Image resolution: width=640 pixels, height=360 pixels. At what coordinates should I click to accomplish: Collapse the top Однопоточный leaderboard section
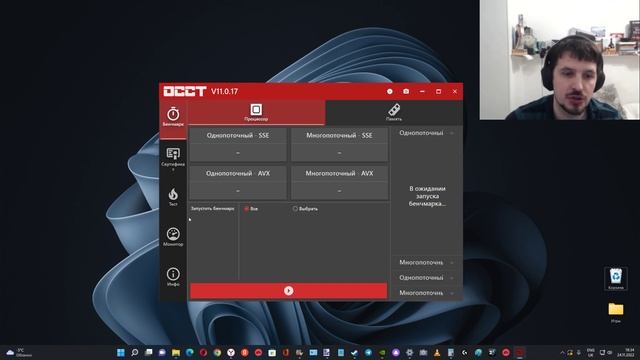tap(426, 133)
